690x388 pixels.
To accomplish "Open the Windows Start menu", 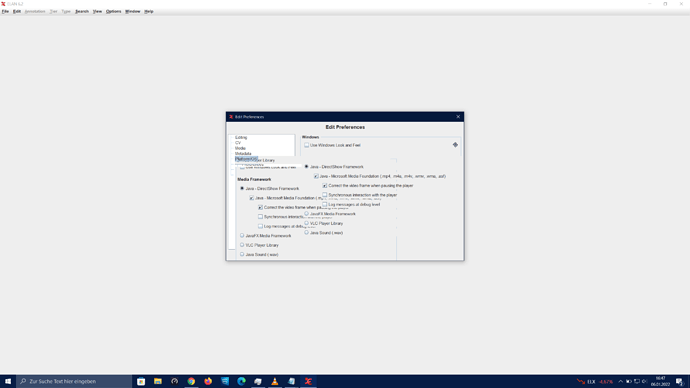I will click(x=7, y=381).
